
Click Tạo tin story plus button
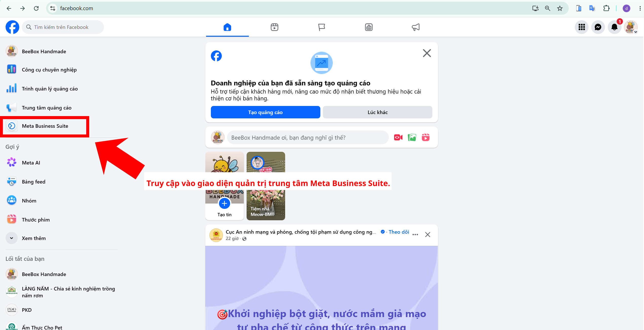225,204
